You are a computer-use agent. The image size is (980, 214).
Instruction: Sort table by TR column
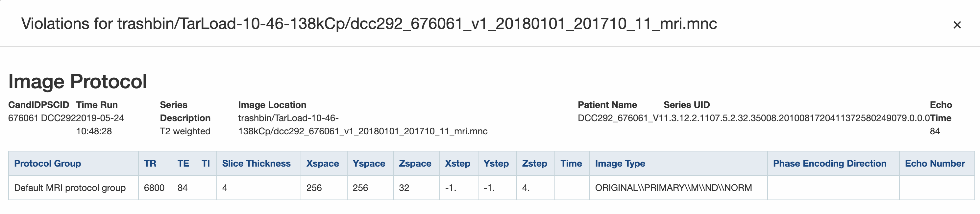pos(151,163)
